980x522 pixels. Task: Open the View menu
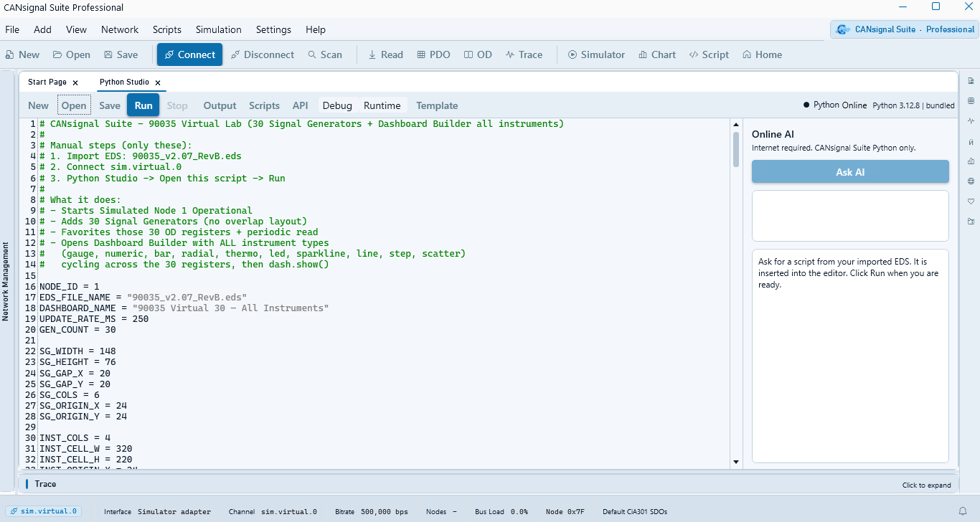point(76,29)
